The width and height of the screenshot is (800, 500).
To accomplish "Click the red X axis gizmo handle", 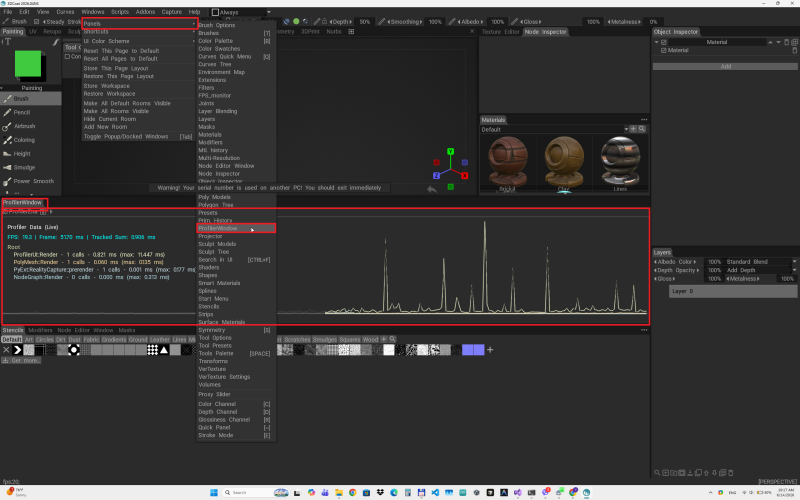I will (465, 176).
